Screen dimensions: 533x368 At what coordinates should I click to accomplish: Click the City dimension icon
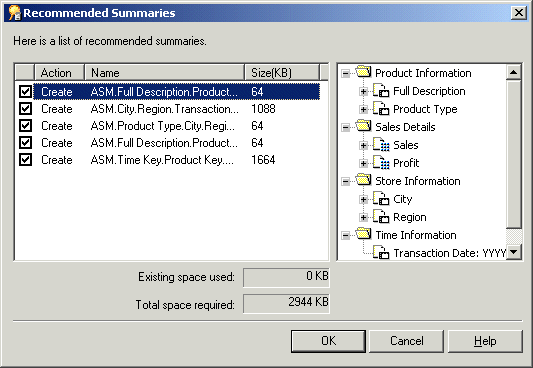(381, 199)
